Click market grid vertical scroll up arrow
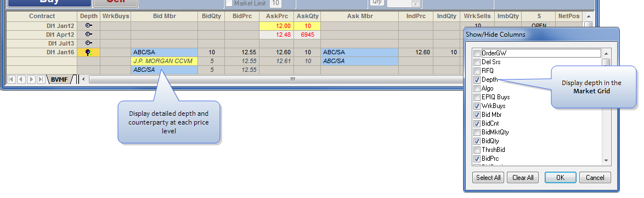 point(589,16)
